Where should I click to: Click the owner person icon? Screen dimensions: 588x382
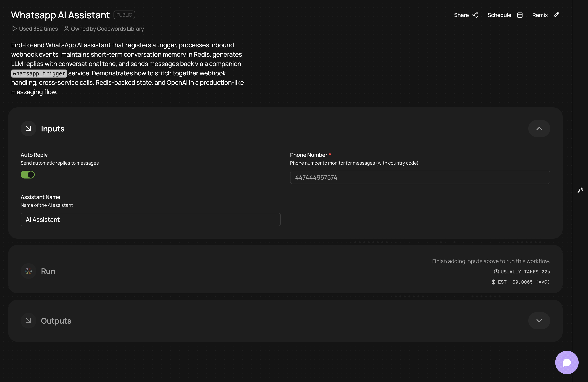pyautogui.click(x=66, y=29)
